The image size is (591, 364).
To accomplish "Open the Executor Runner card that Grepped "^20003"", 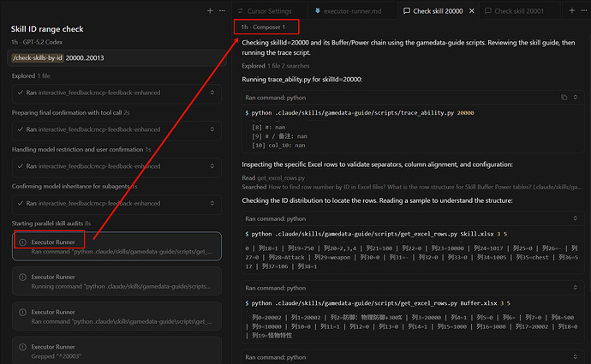I will click(116, 350).
